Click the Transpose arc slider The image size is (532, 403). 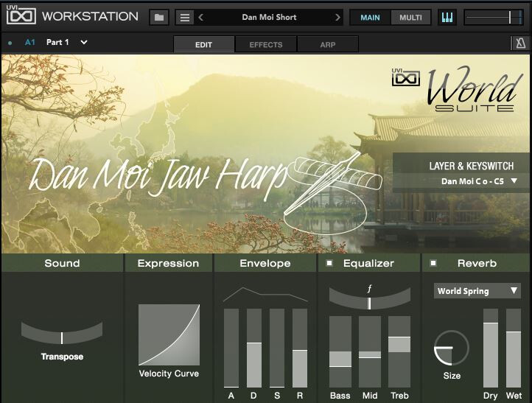62,334
